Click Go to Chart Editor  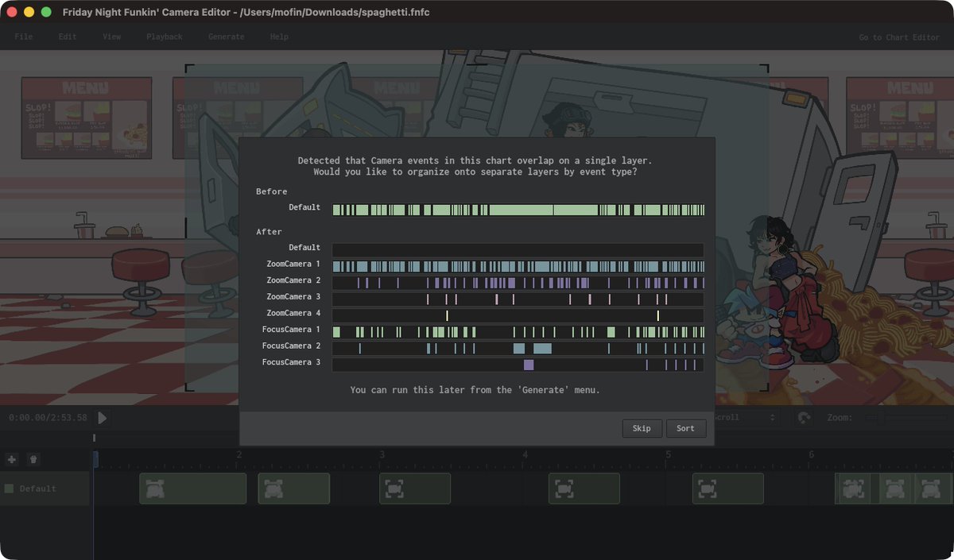coord(899,37)
